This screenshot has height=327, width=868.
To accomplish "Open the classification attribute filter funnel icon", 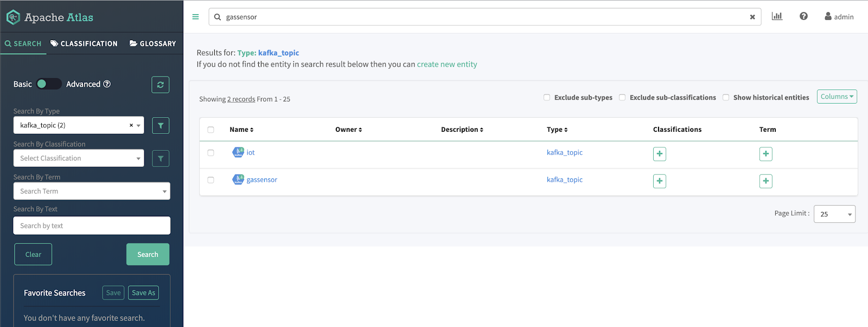I will (161, 158).
